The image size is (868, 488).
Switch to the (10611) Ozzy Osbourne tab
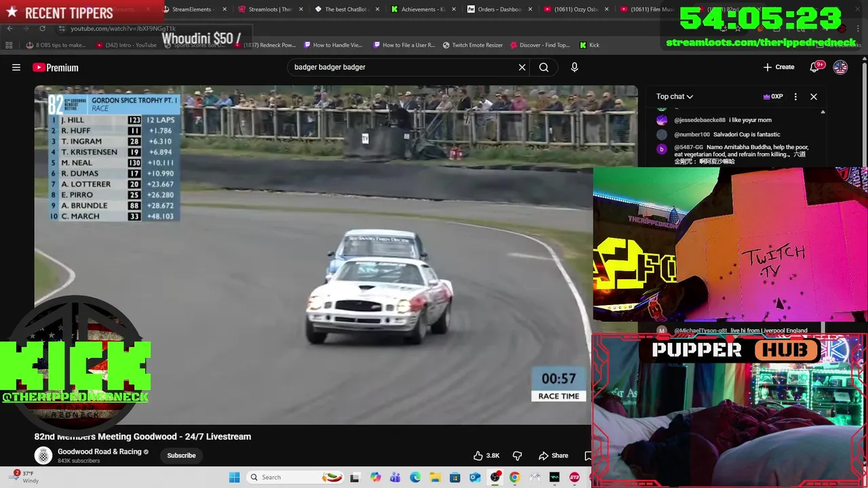tap(575, 9)
